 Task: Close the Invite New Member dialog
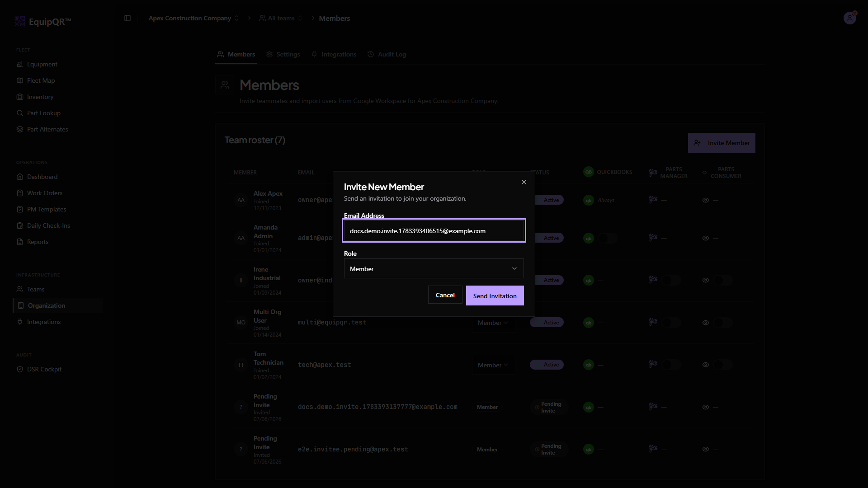coord(524,182)
